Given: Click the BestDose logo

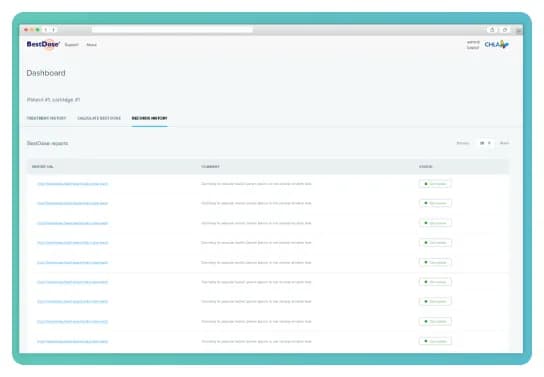Looking at the screenshot, I should coord(43,44).
